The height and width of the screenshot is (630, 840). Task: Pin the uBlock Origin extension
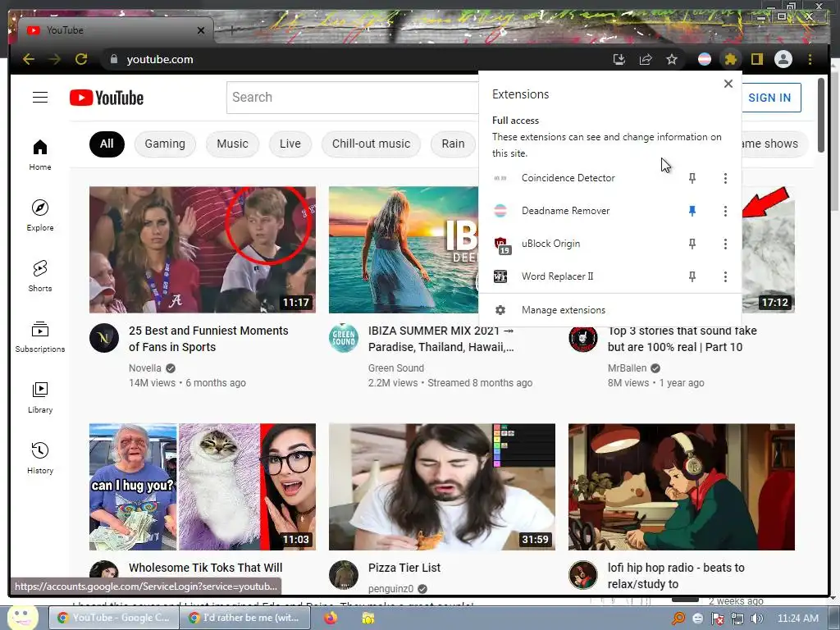point(692,244)
